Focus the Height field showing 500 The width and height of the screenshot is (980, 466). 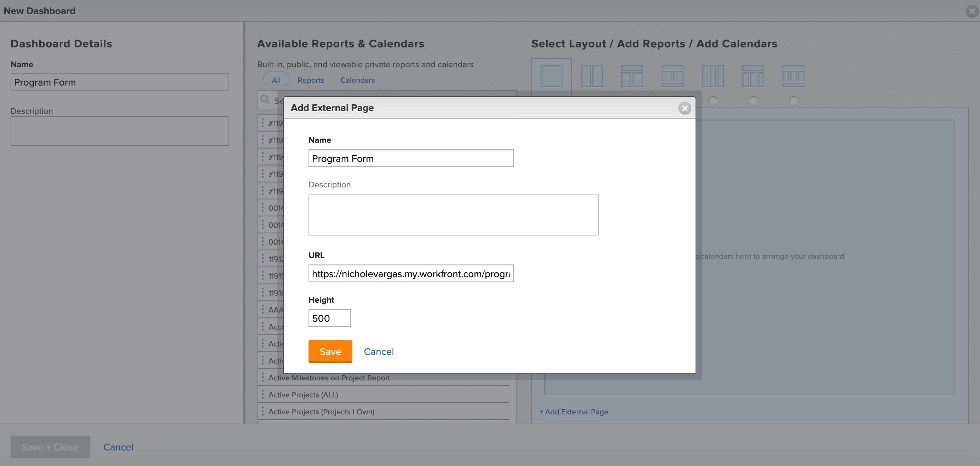click(x=329, y=318)
